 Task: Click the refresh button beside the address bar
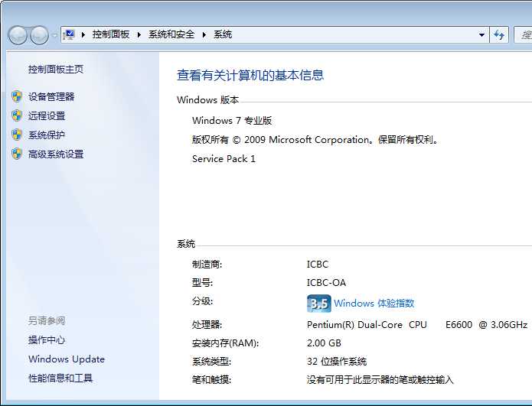pos(499,34)
